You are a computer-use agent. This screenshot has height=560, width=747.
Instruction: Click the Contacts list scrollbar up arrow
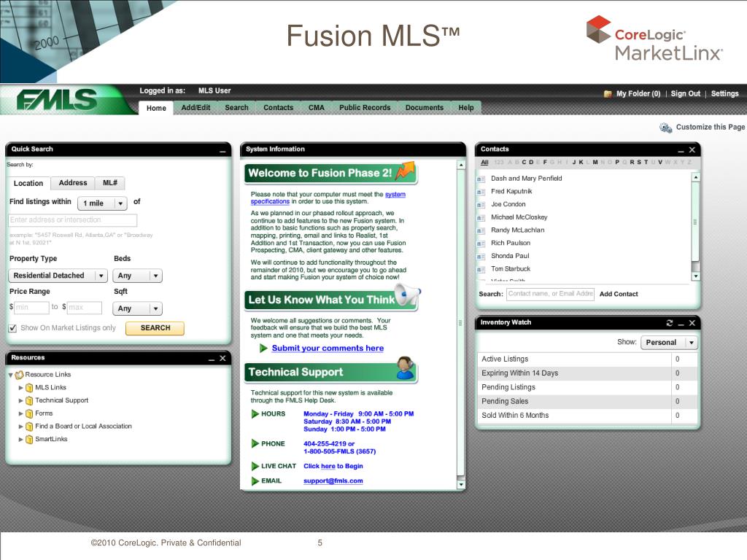[696, 177]
